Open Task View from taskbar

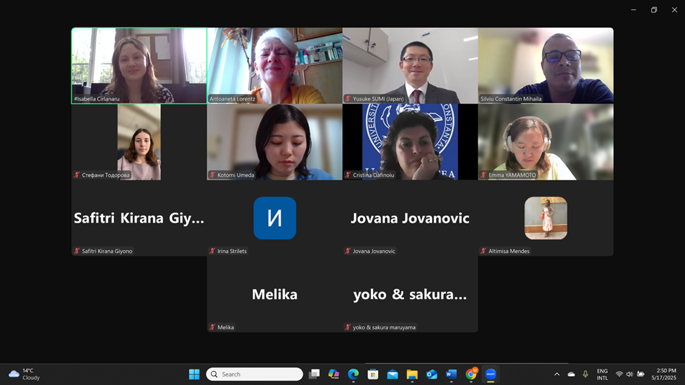point(314,374)
